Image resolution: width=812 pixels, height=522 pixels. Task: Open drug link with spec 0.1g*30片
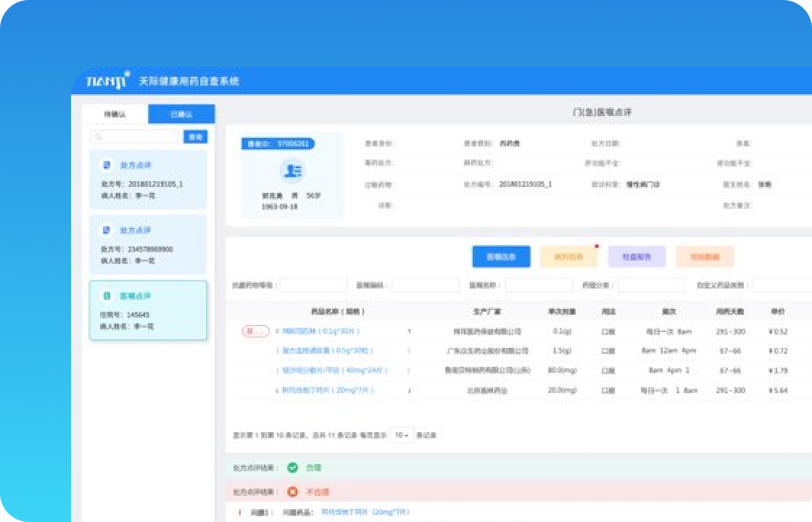321,331
